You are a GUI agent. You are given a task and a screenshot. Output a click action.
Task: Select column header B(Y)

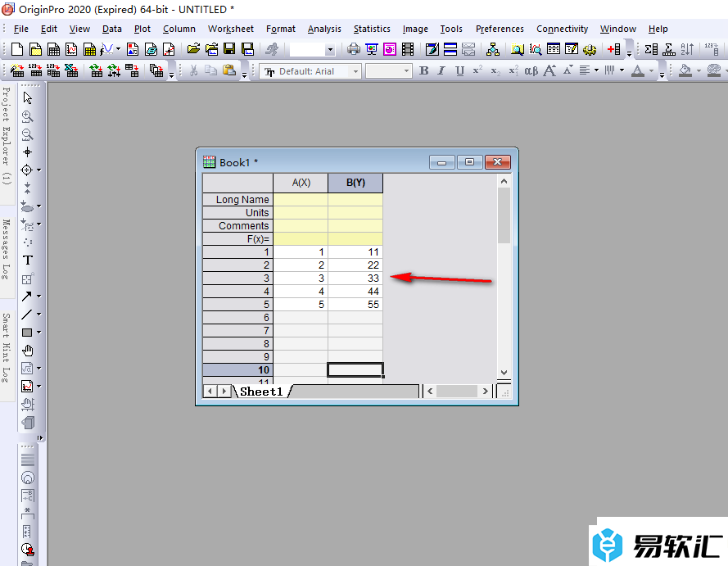point(355,183)
